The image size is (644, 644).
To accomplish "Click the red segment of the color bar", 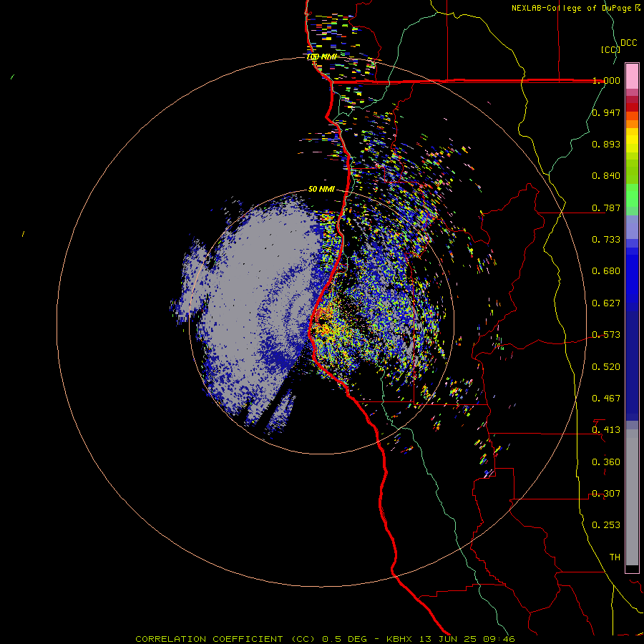I will 632,107.
